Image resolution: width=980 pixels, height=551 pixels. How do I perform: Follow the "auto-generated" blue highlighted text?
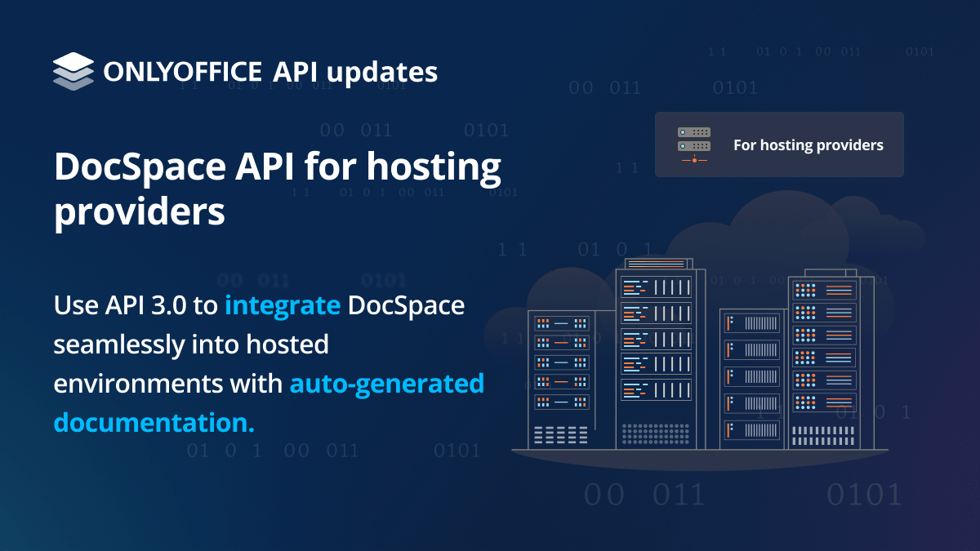pos(386,383)
